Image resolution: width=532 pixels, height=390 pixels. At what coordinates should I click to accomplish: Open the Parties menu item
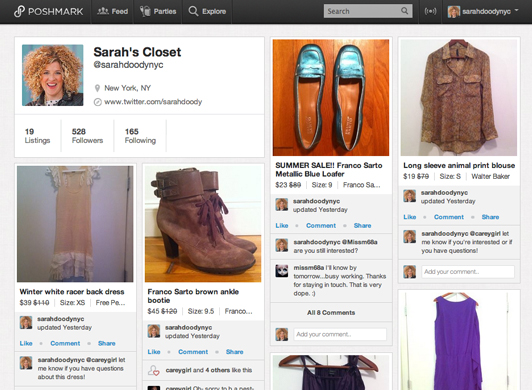[158, 12]
